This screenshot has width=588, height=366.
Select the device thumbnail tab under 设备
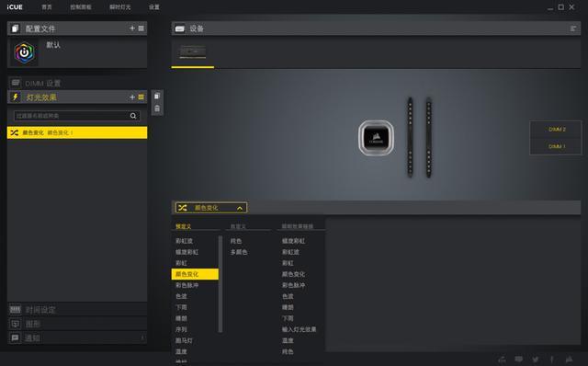(x=193, y=51)
